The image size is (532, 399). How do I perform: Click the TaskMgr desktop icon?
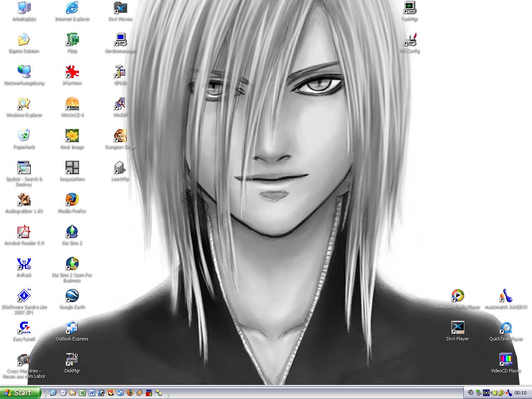[x=410, y=11]
